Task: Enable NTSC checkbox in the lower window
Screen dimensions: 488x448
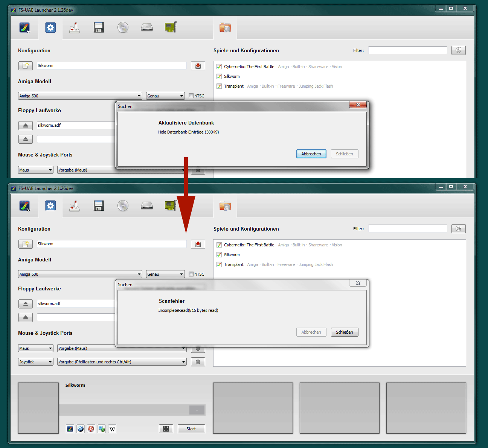Action: (191, 274)
